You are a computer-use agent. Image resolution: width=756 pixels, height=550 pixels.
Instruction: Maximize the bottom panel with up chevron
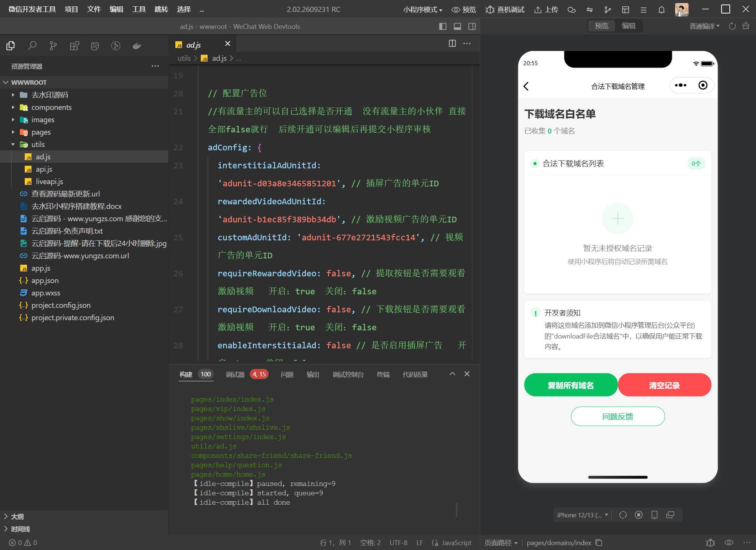(452, 374)
